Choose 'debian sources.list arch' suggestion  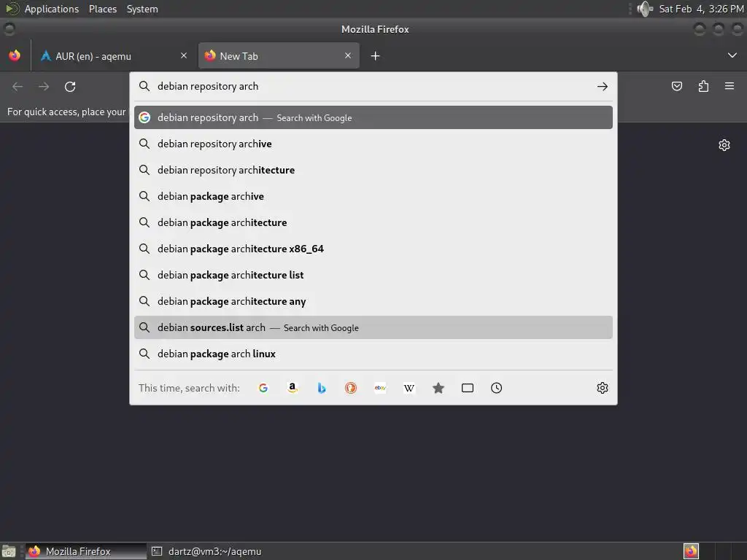(373, 327)
